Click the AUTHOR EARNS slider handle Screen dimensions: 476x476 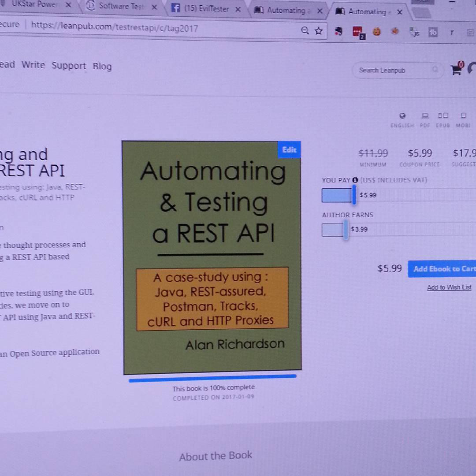(x=346, y=230)
